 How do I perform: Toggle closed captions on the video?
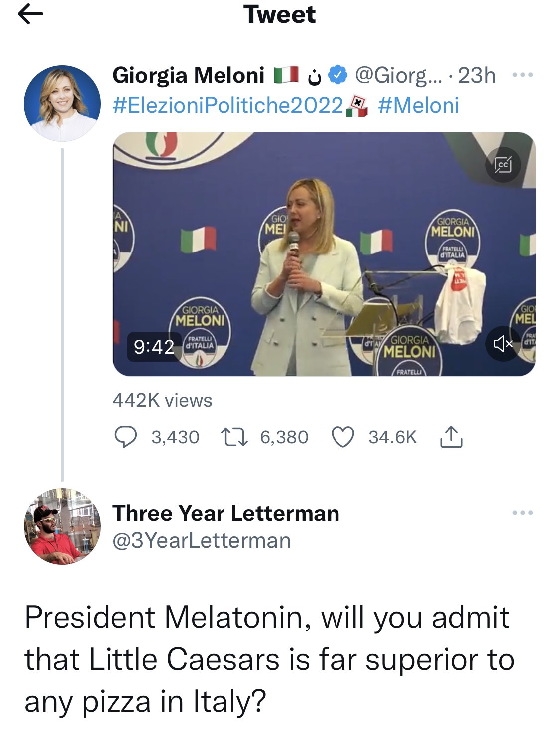click(x=503, y=165)
